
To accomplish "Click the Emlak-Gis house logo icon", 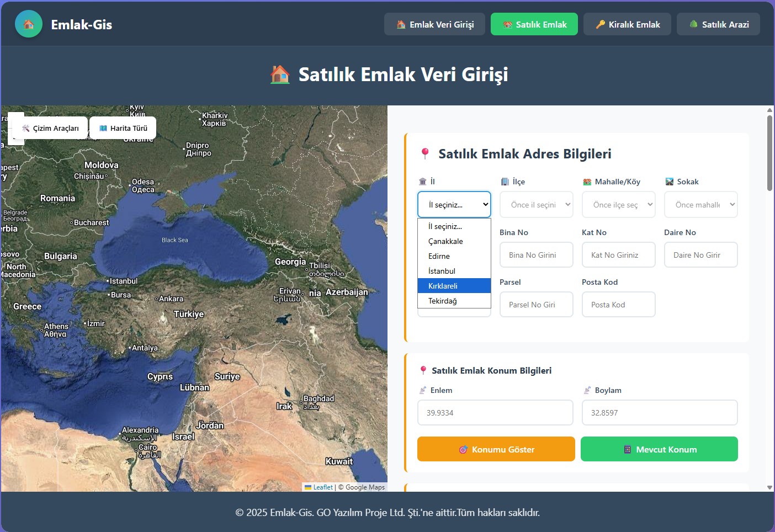I will pyautogui.click(x=29, y=24).
